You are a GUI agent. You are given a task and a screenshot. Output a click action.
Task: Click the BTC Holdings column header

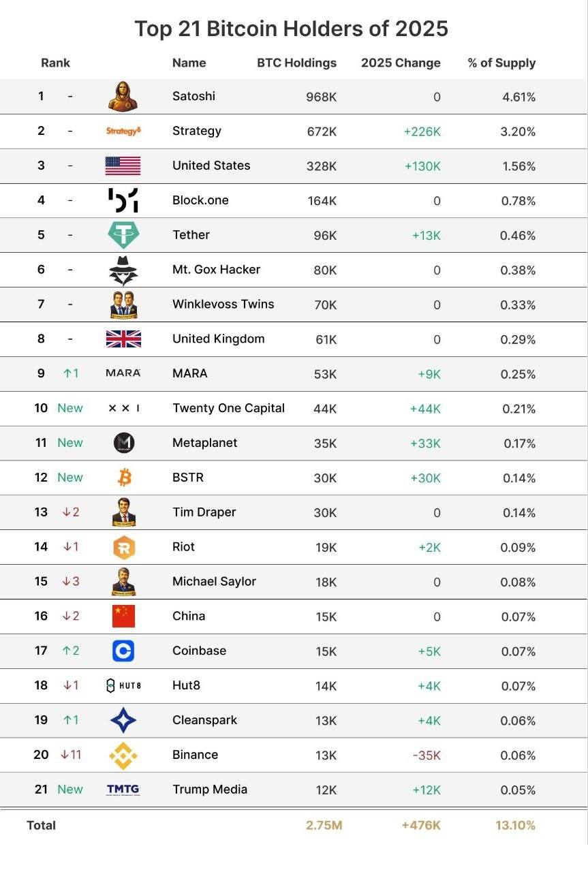pyautogui.click(x=296, y=63)
